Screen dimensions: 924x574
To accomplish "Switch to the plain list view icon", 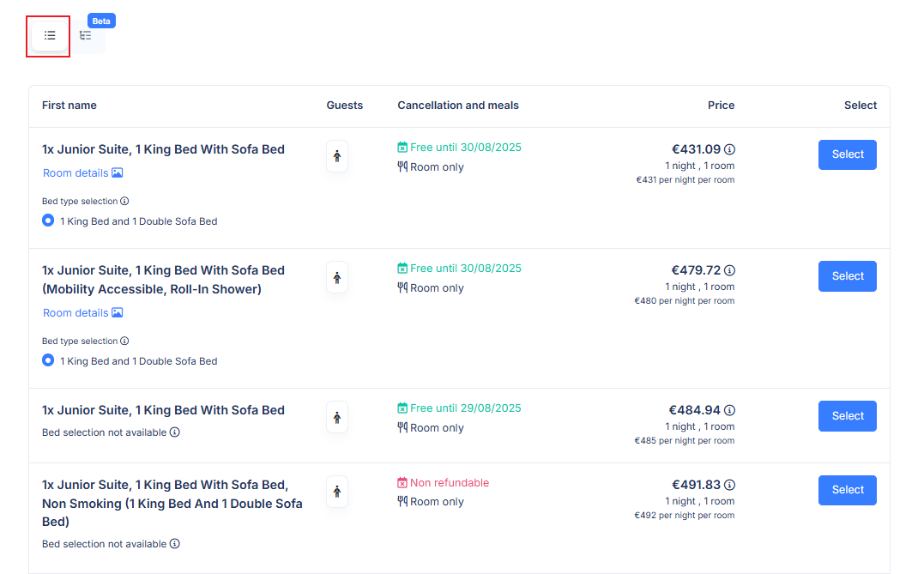I will [x=50, y=35].
